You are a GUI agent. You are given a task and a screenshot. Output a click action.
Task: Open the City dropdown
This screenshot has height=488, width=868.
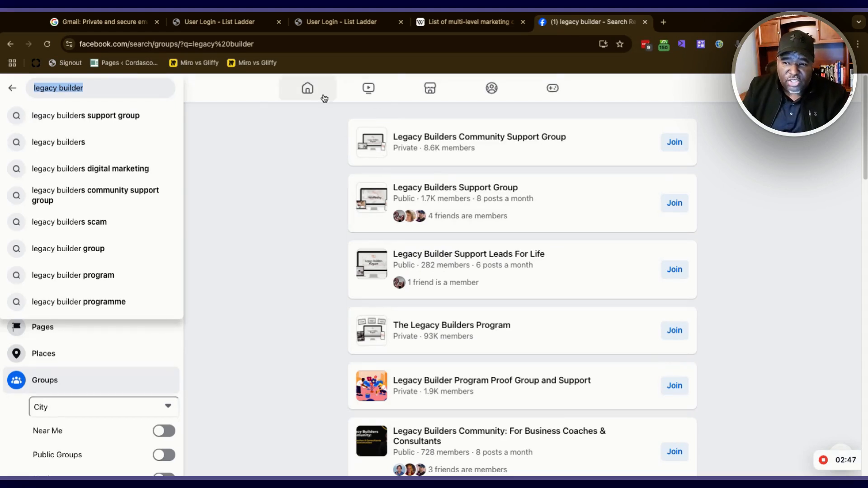click(x=104, y=407)
